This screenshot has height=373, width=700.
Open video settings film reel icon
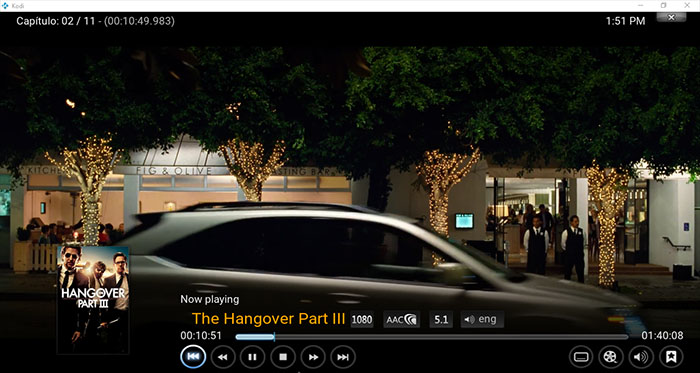611,357
